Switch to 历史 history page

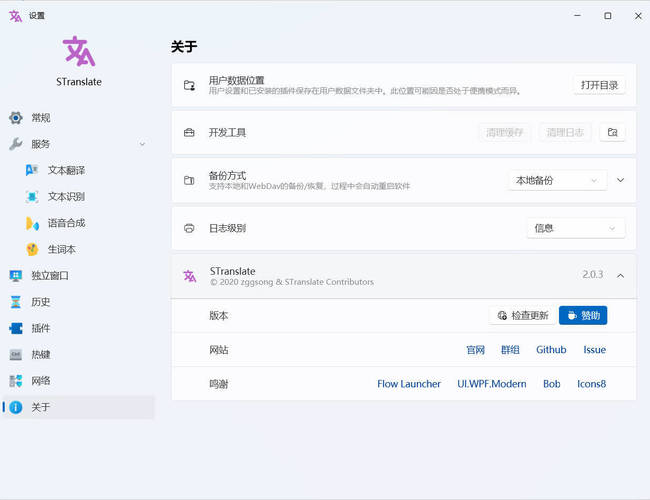(x=40, y=302)
